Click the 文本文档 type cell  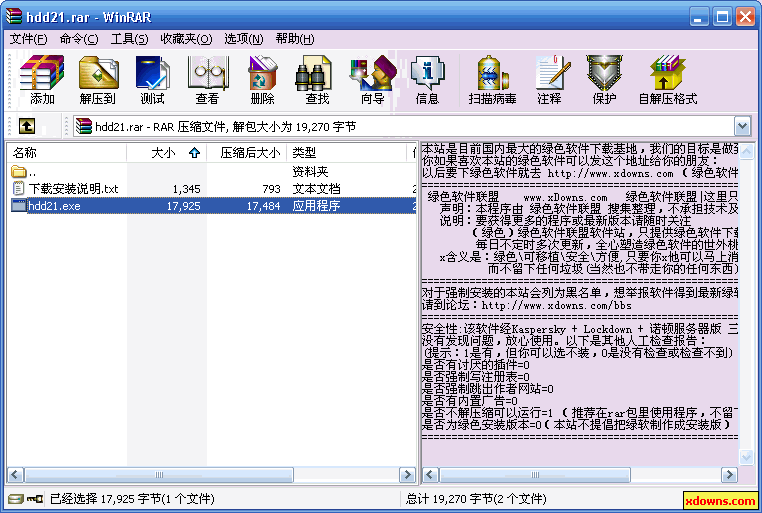pos(316,188)
